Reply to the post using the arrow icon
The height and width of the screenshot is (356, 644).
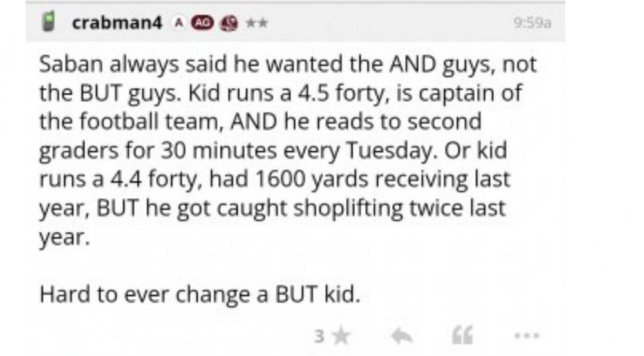coord(402,335)
